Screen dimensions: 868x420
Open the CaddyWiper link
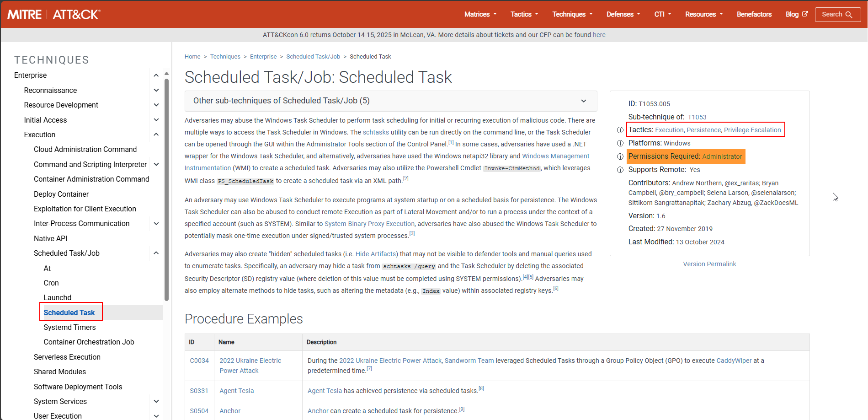coord(734,361)
